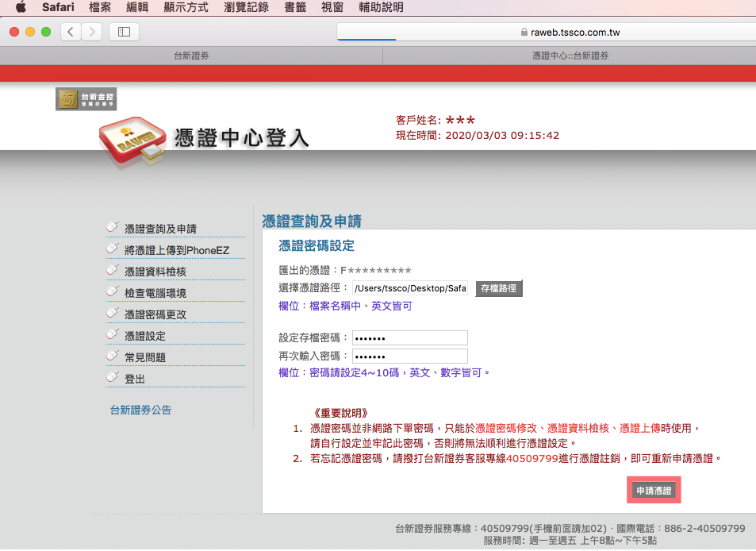
Task: Open the 顯示方式 menu
Action: (186, 7)
